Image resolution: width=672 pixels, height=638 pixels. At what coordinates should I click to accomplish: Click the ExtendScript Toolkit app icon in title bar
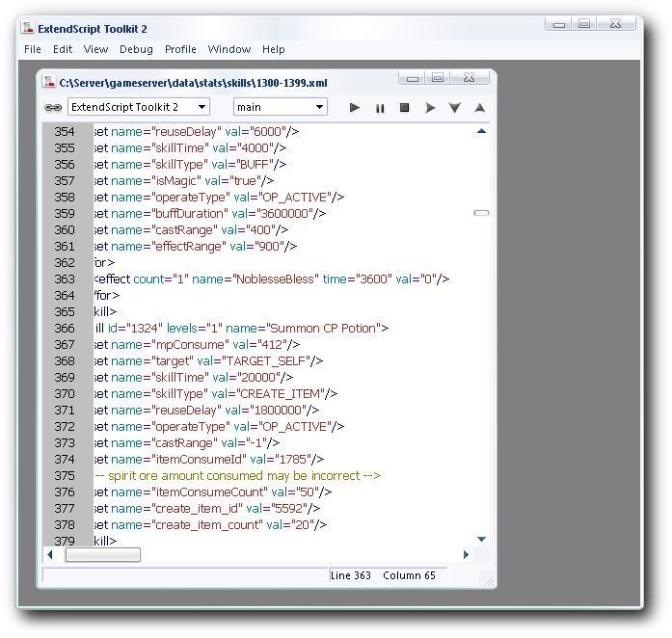[x=28, y=28]
